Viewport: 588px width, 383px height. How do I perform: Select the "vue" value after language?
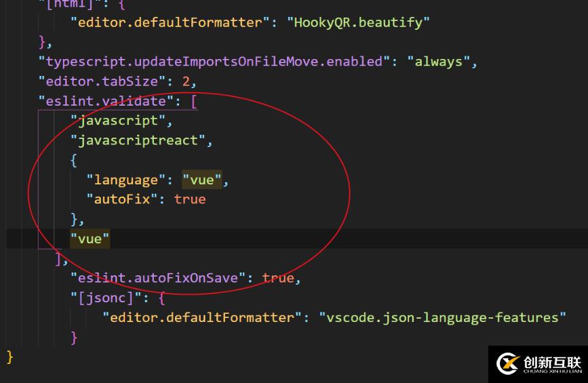[x=201, y=180]
